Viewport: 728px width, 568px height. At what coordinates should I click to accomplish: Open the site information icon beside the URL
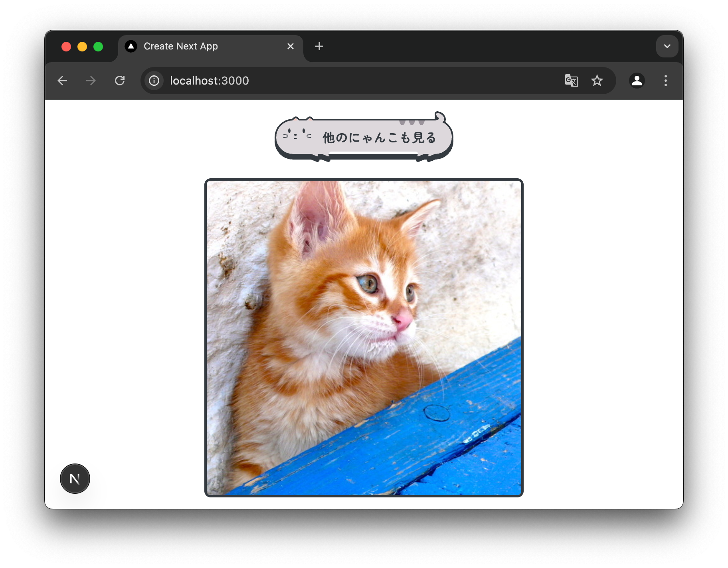pyautogui.click(x=154, y=81)
